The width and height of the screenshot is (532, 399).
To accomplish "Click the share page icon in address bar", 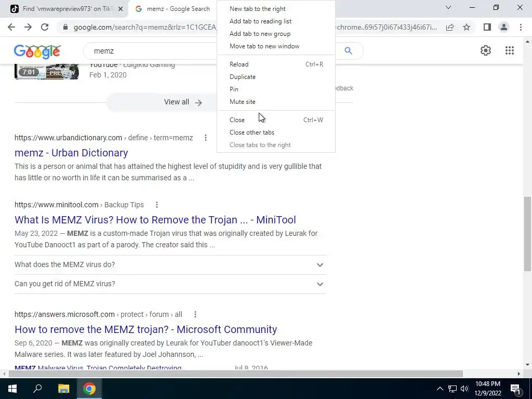I will (450, 27).
